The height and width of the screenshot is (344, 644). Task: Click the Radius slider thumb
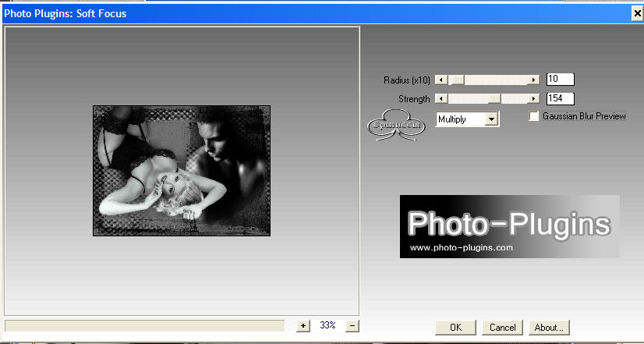click(x=456, y=80)
